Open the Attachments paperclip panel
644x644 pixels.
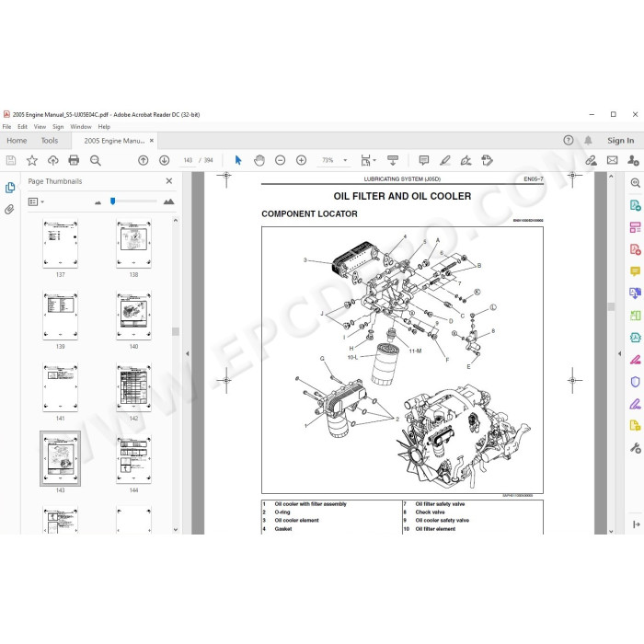click(x=9, y=210)
